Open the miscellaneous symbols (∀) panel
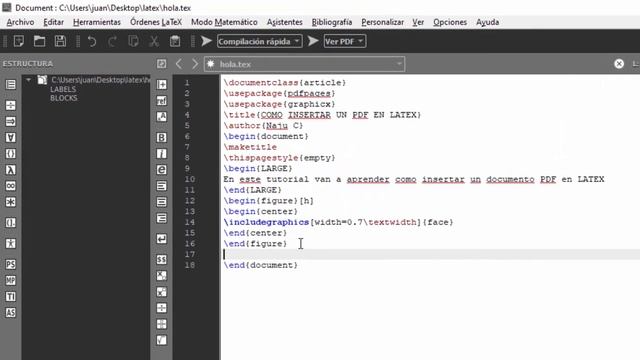 point(11,138)
